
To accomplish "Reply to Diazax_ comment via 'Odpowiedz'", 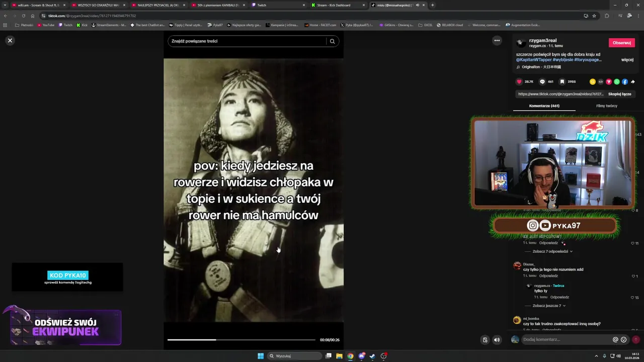I will click(548, 276).
